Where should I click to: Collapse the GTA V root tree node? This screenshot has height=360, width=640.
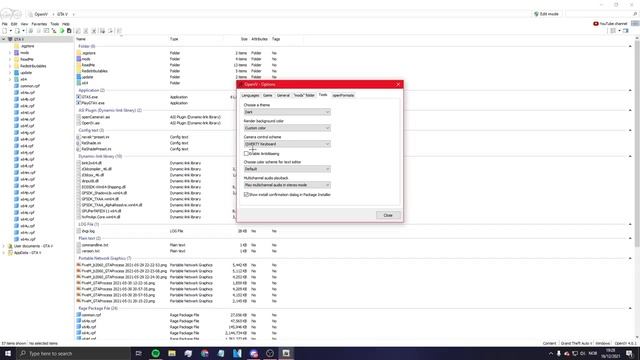4,39
